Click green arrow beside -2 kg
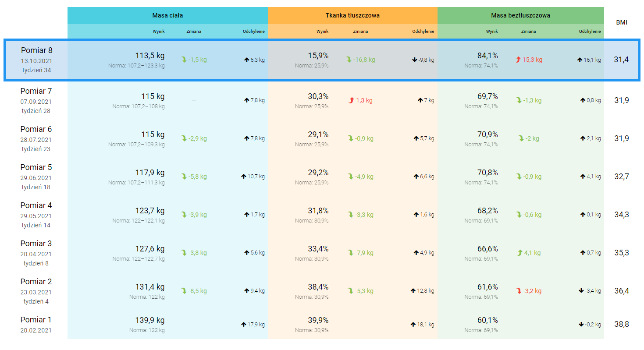This screenshot has height=350, width=644. pos(521,138)
